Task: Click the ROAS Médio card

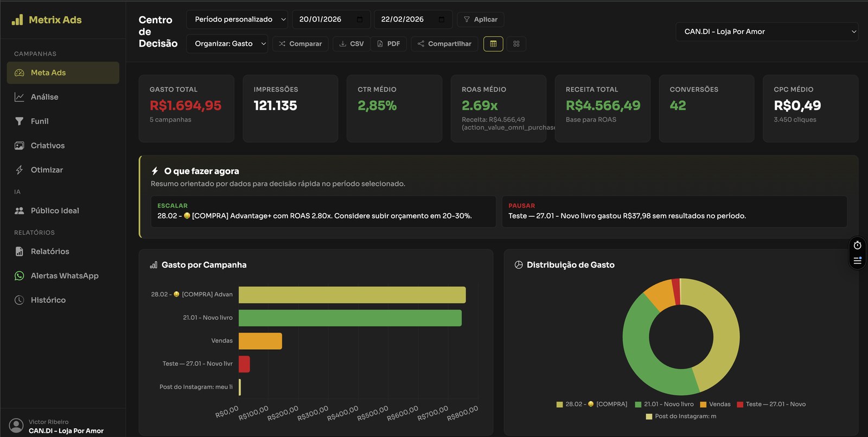Action: 499,108
